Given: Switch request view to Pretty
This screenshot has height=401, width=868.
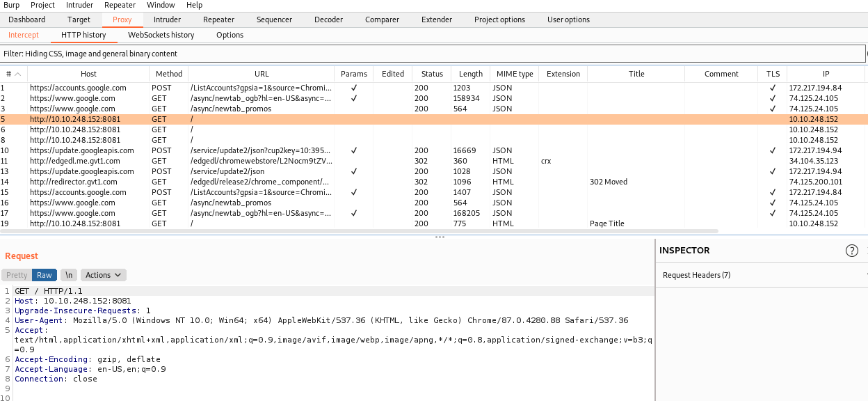Looking at the screenshot, I should (17, 275).
